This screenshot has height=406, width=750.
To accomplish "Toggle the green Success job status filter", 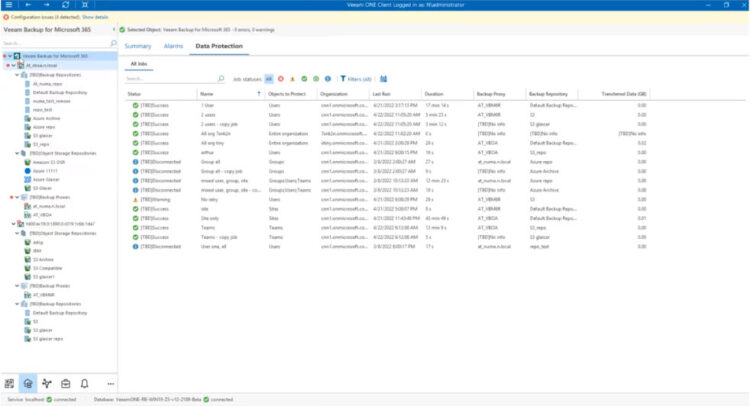I will pyautogui.click(x=304, y=79).
